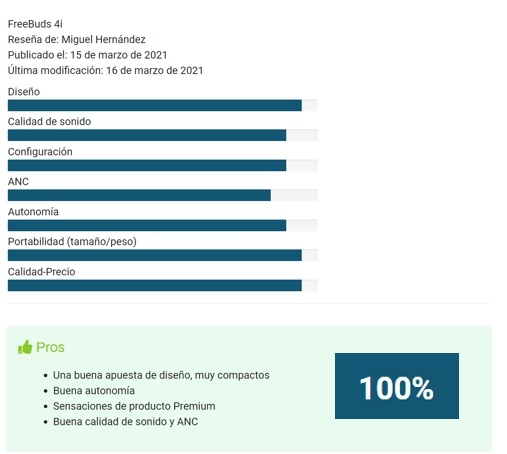Image resolution: width=507 pixels, height=454 pixels.
Task: Click the Diseño rating bar
Action: 162,105
